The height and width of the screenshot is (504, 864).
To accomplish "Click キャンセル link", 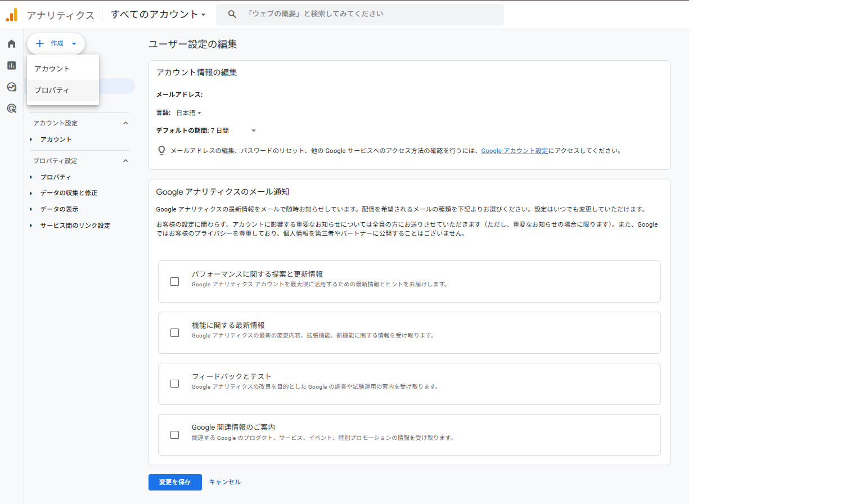I will click(x=225, y=482).
